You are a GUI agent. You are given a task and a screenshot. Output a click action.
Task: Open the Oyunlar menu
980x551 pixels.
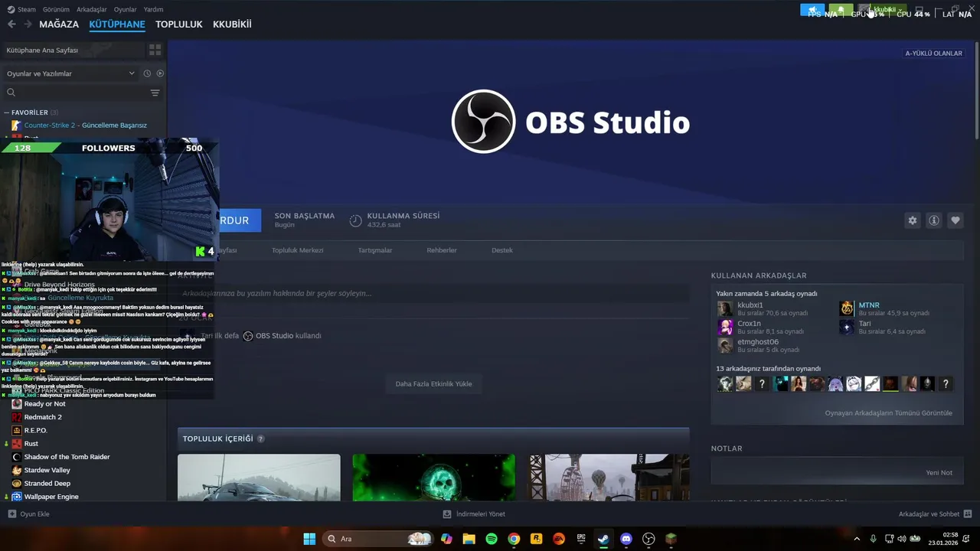point(126,9)
